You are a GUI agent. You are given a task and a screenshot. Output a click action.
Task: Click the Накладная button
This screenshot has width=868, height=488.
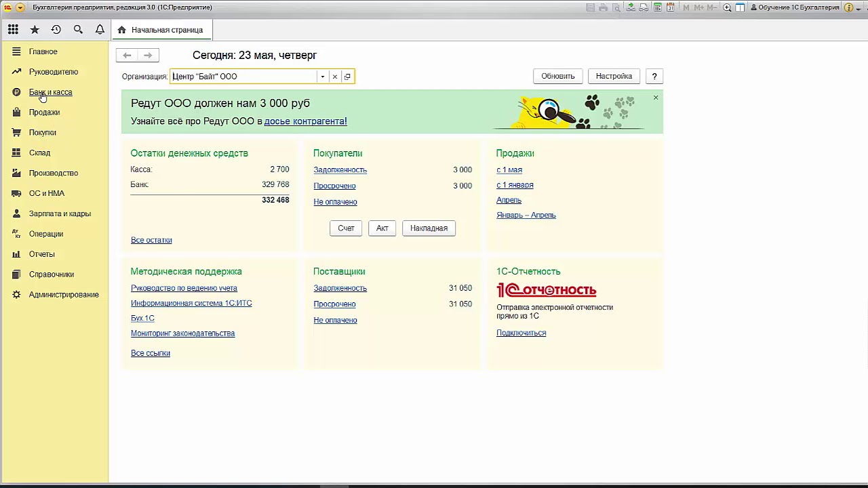(429, 228)
